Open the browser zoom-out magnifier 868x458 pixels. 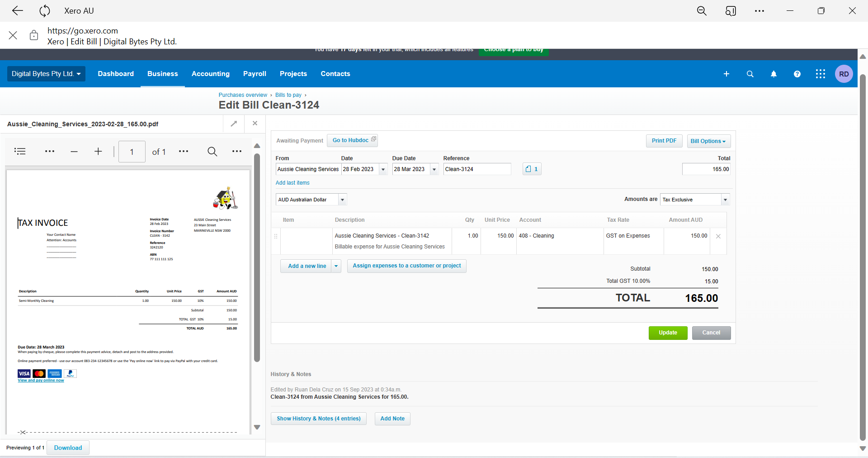pos(702,11)
